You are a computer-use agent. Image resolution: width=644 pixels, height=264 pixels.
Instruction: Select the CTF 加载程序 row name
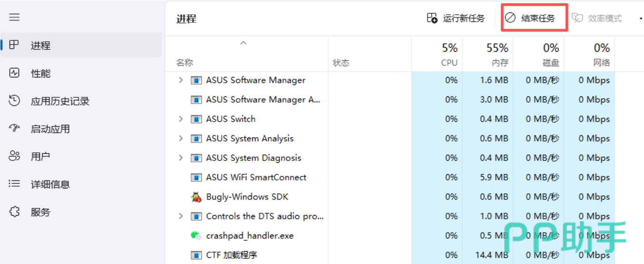[232, 255]
